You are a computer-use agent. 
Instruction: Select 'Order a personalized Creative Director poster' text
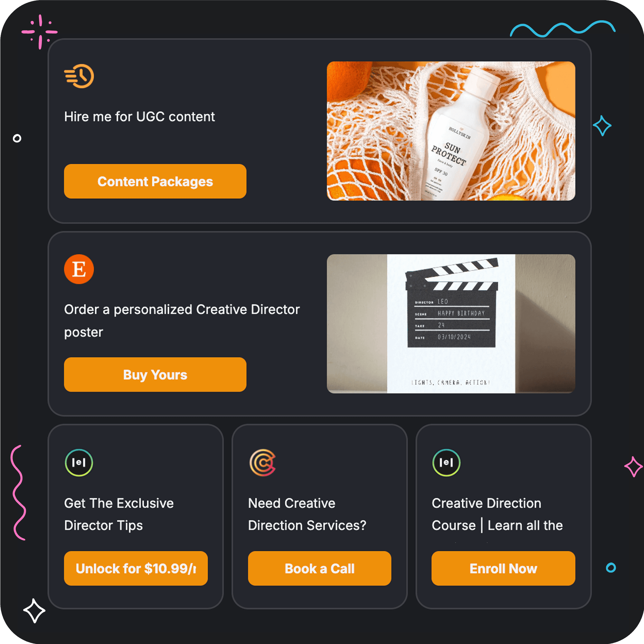tap(182, 321)
